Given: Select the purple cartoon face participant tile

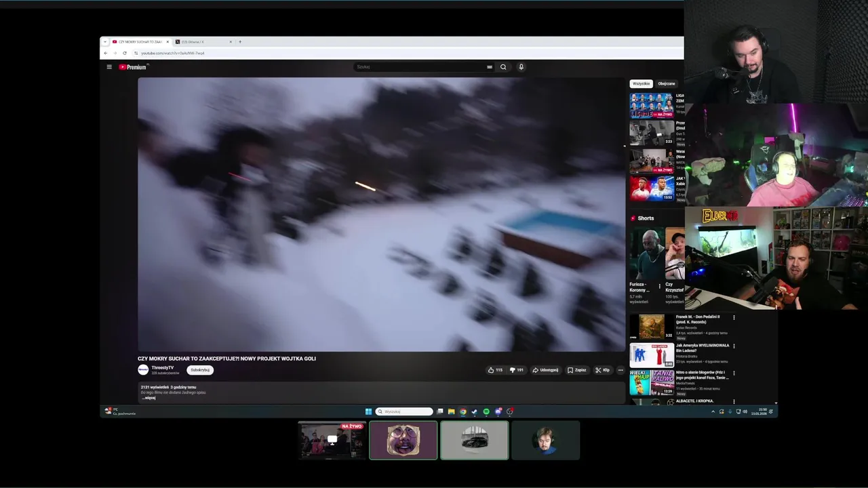Looking at the screenshot, I should click(403, 440).
